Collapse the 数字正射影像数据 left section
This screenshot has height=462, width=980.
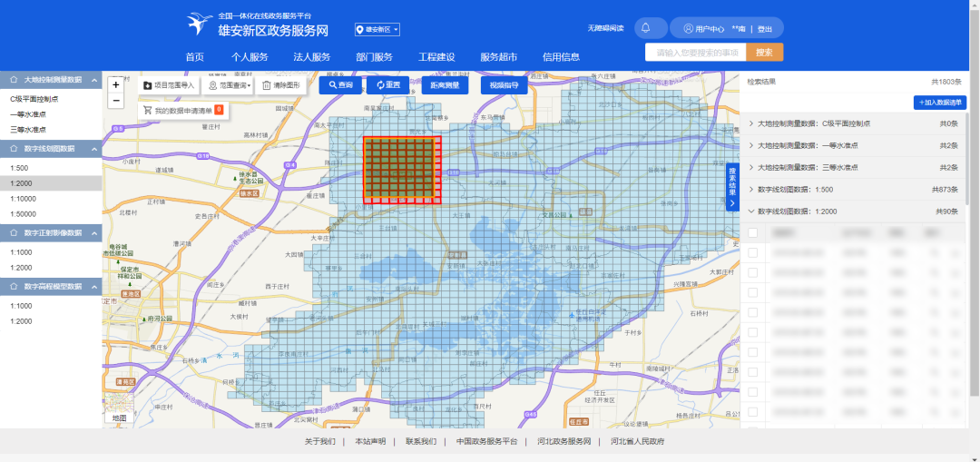tap(94, 233)
